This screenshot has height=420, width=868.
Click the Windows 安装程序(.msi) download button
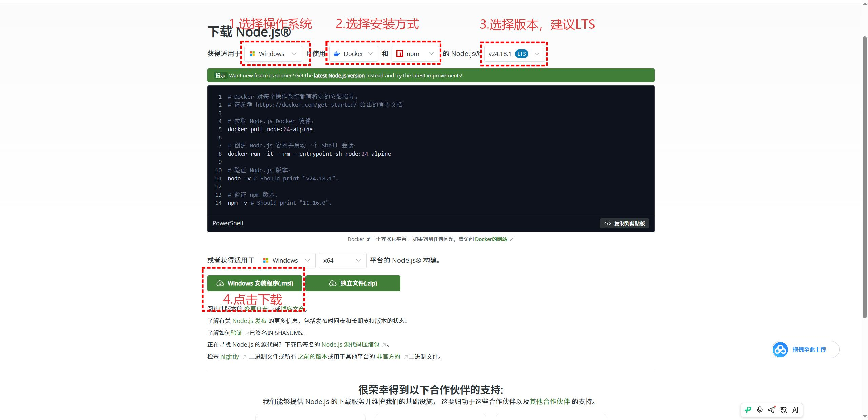point(254,283)
